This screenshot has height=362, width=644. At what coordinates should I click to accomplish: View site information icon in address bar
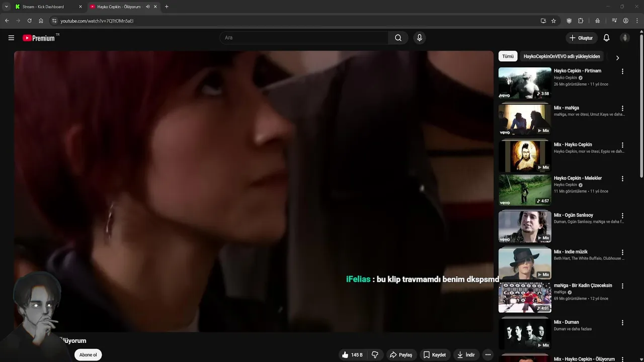pos(54,21)
